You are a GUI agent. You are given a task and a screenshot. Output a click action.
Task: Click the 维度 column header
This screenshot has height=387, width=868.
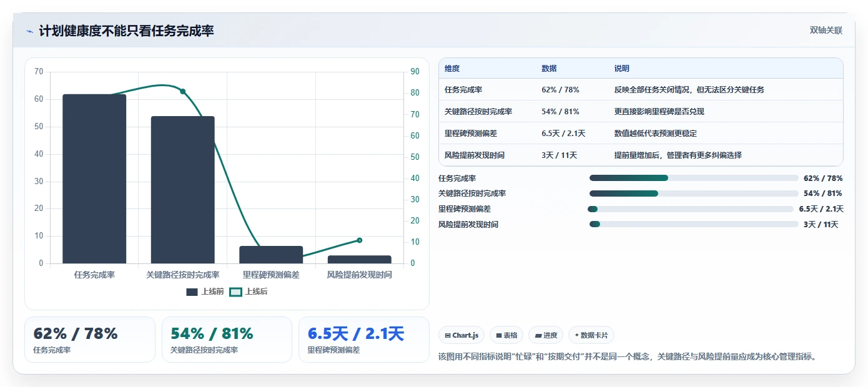[x=452, y=69]
